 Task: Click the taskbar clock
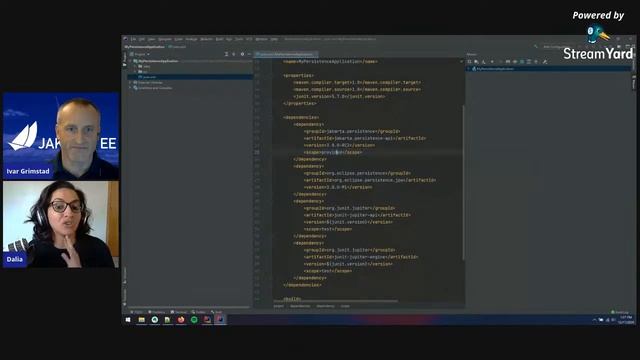click(x=626, y=320)
